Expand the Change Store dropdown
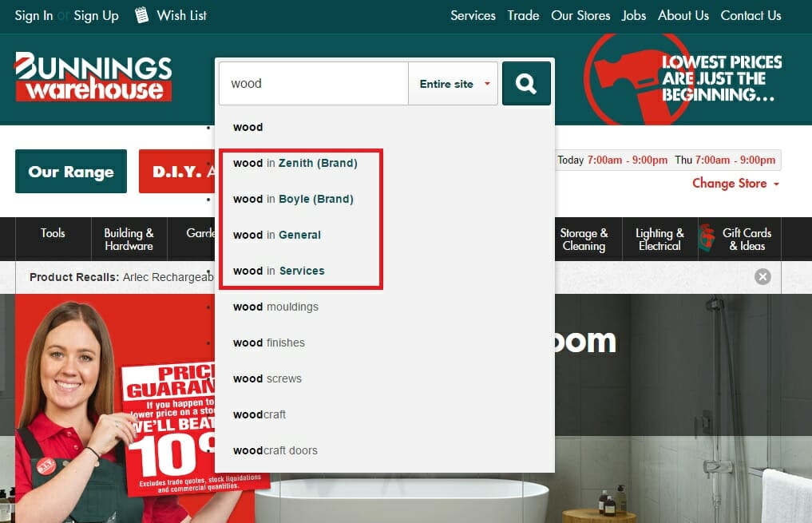Image resolution: width=812 pixels, height=523 pixels. coord(735,184)
